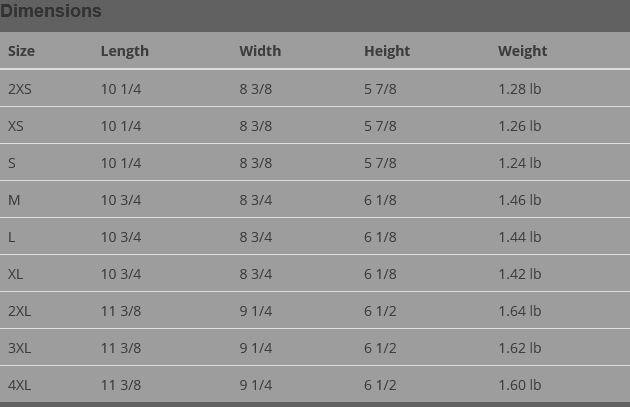Click the 2XL size row label
Screen dimensions: 630x407
coord(20,311)
